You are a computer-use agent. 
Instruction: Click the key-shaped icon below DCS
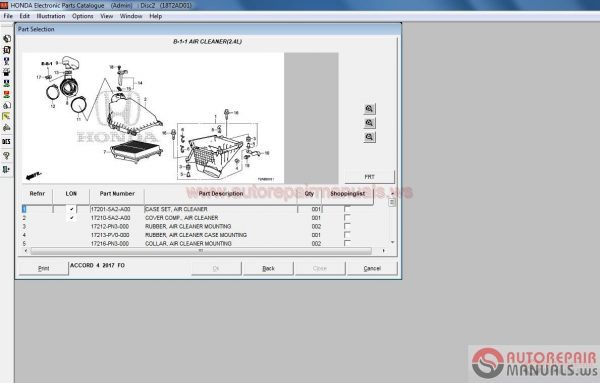click(7, 155)
